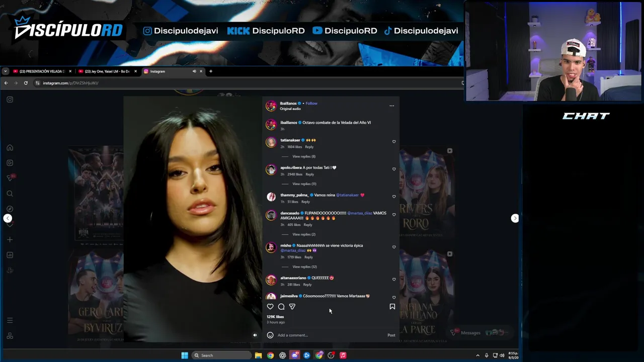
Task: Open ibaillanos profile picture in header
Action: click(271, 106)
